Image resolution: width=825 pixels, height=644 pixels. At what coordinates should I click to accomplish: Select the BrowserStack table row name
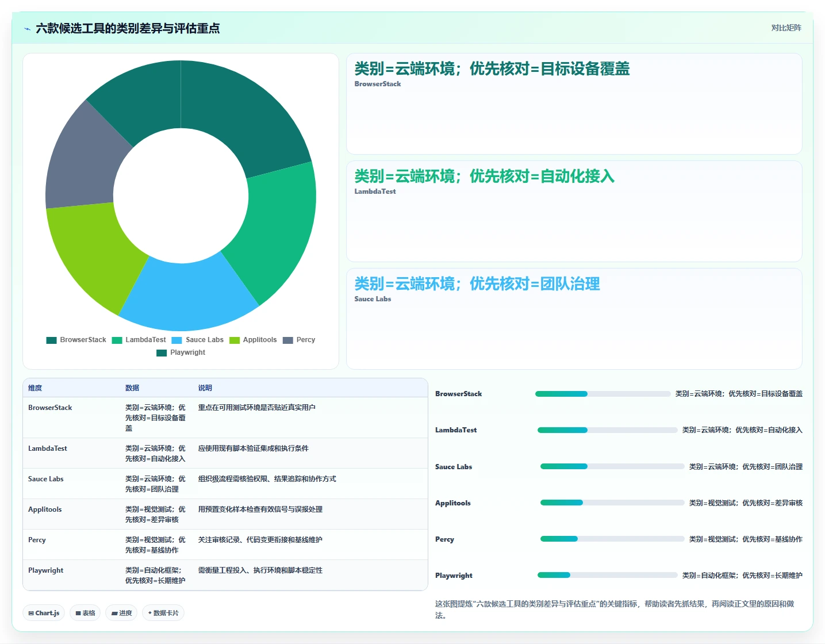50,408
